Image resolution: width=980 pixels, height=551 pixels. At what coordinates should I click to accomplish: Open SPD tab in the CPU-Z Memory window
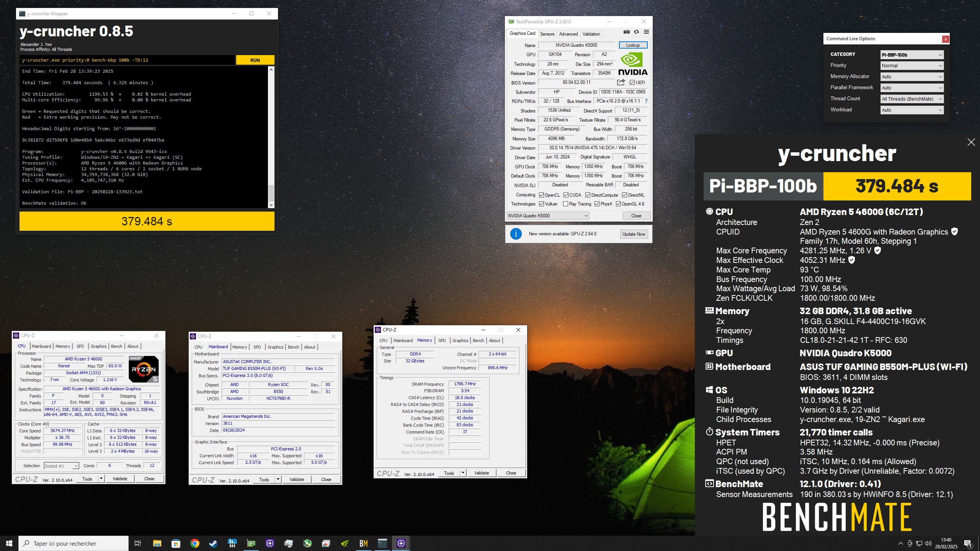(x=442, y=341)
